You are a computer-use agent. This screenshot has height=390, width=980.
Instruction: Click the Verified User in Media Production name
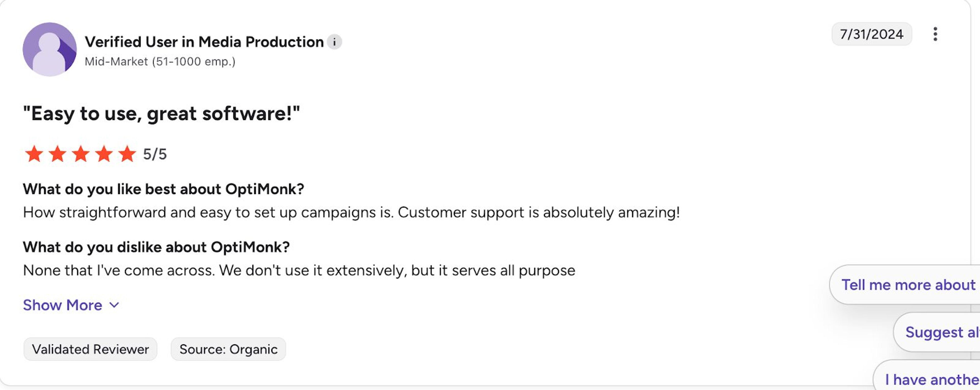click(204, 42)
